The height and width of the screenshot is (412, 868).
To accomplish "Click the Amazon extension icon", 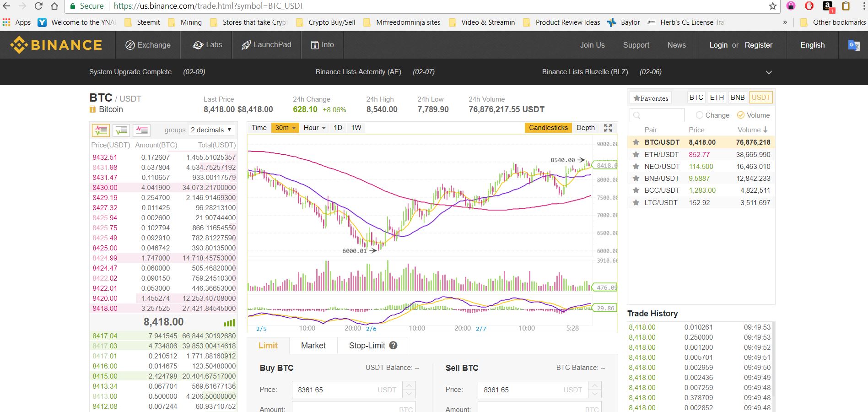I will (x=828, y=6).
